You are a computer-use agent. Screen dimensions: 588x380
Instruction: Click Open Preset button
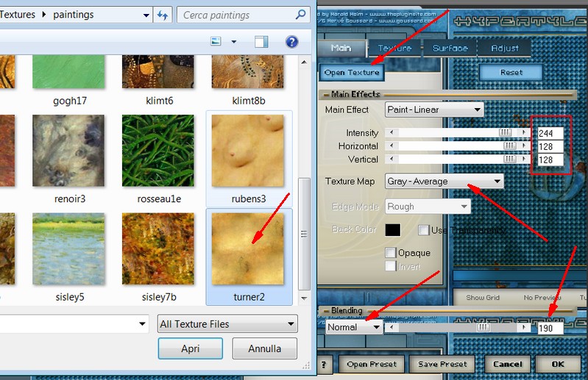tap(371, 364)
